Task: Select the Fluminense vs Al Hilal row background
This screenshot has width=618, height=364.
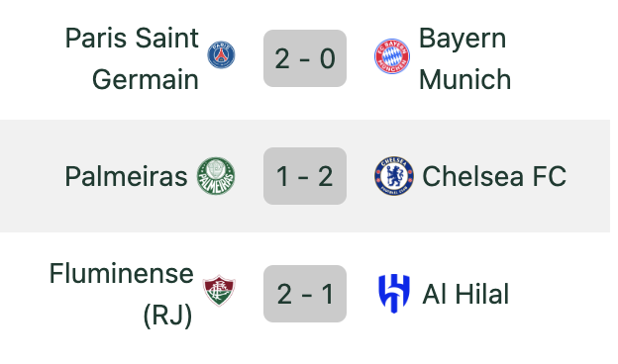Action: click(x=305, y=294)
